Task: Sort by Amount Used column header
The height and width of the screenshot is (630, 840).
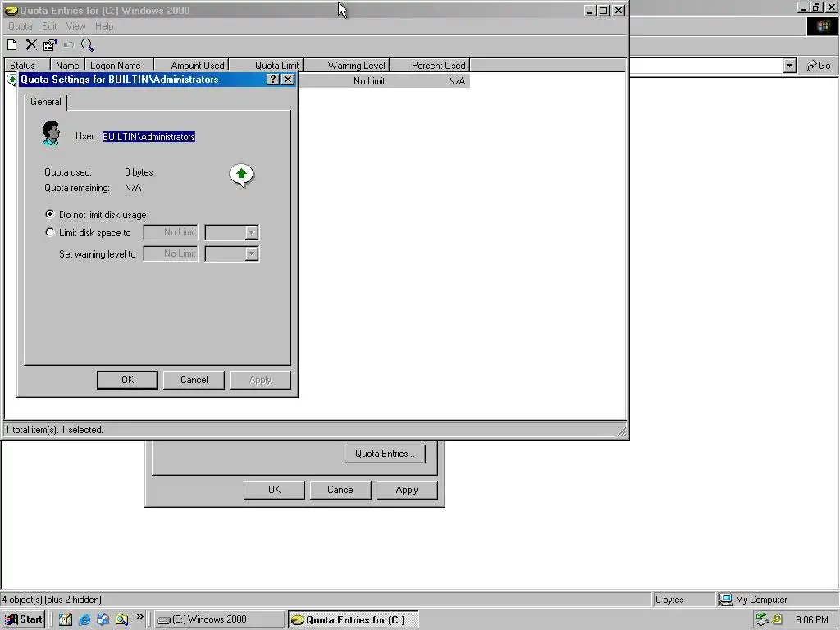Action: pos(191,66)
